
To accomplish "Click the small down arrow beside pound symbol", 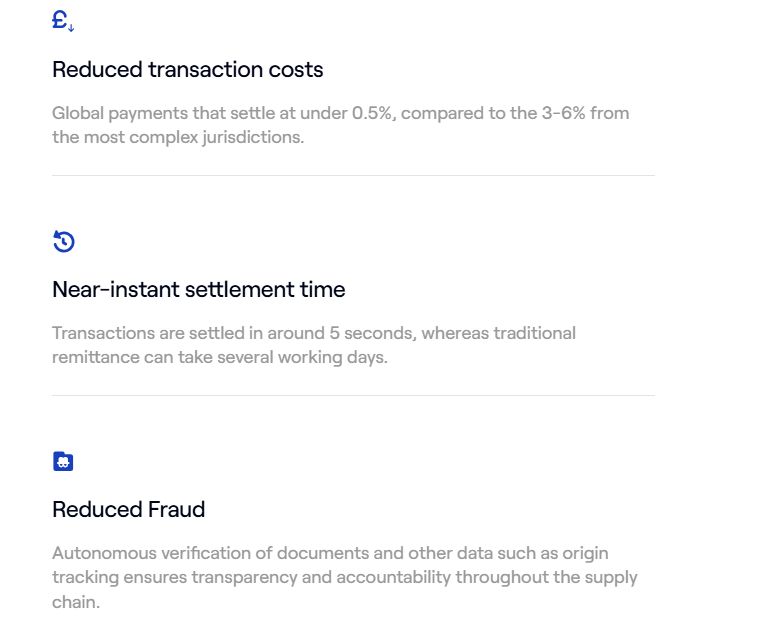I will [x=71, y=28].
